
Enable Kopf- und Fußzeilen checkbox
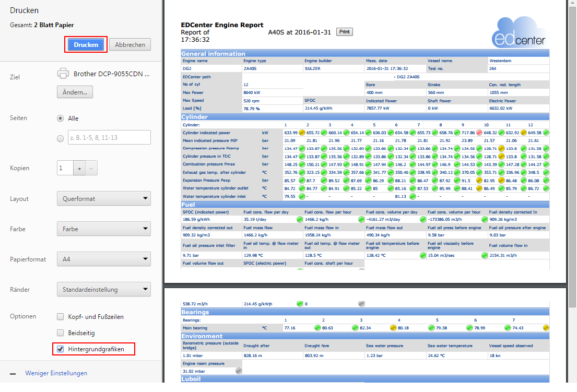point(61,317)
